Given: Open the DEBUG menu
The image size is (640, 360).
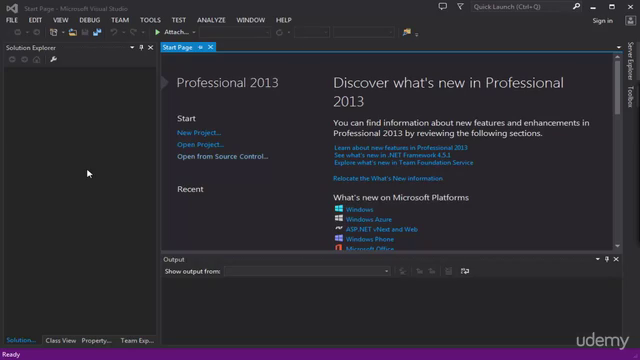Looking at the screenshot, I should pos(89,20).
